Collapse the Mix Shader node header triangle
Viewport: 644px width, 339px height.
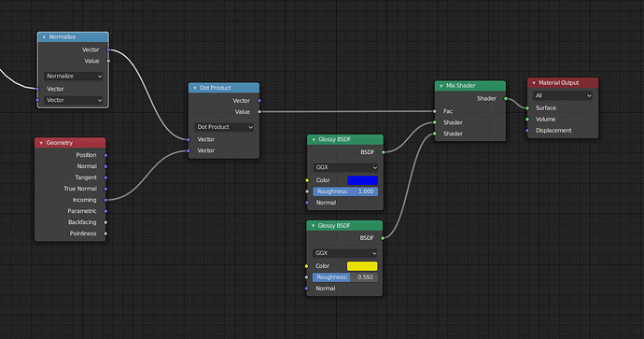tap(441, 86)
